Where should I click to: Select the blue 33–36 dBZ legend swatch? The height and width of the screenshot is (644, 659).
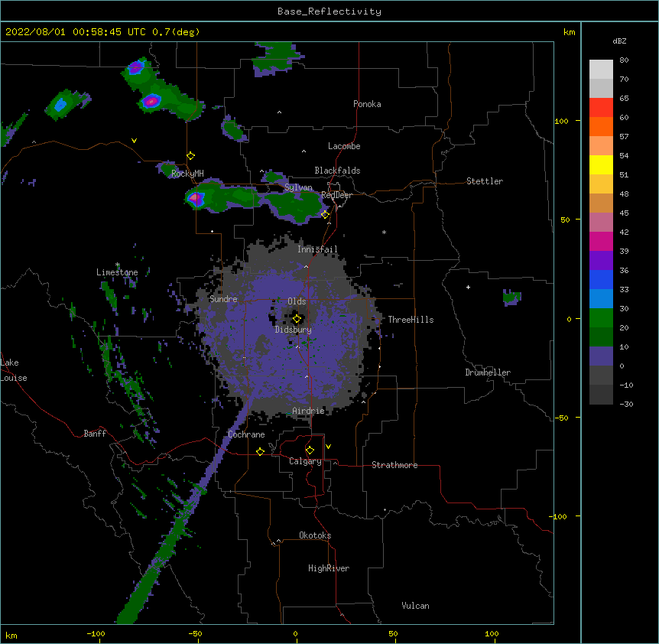coord(601,280)
